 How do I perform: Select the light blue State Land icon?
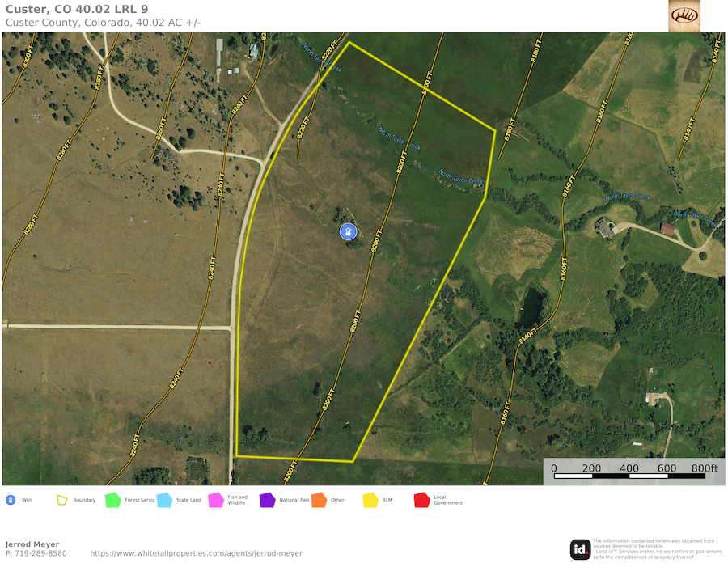click(164, 500)
